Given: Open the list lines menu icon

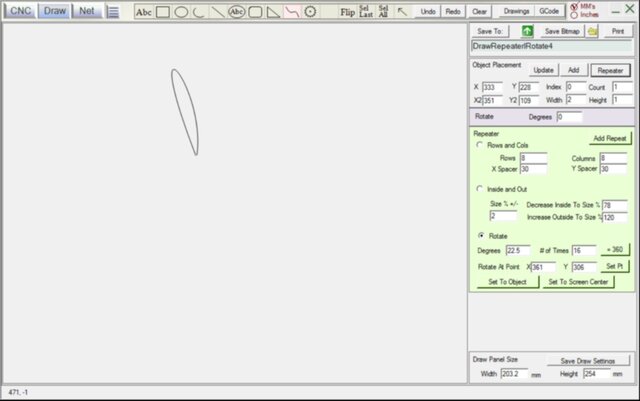Looking at the screenshot, I should [x=113, y=12].
